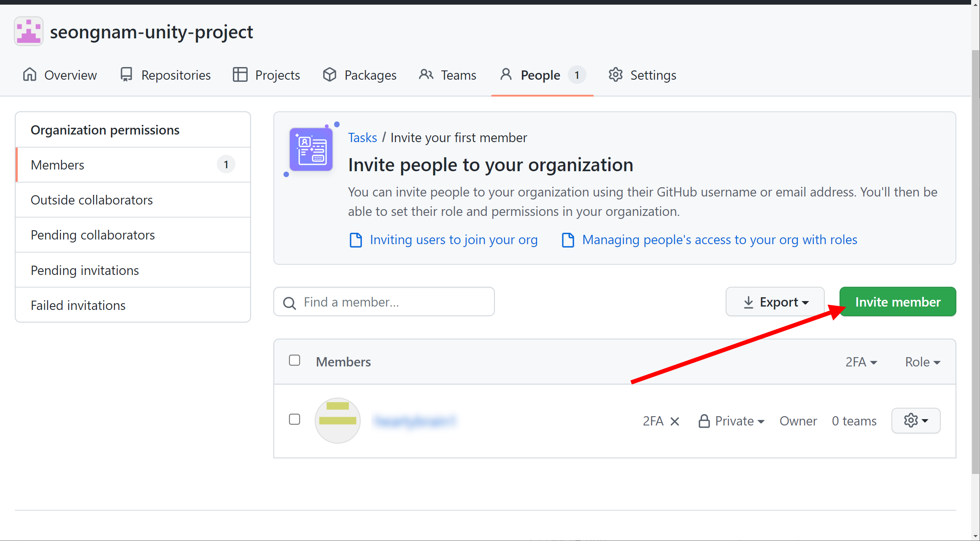Click the Repositories repo icon

point(126,75)
